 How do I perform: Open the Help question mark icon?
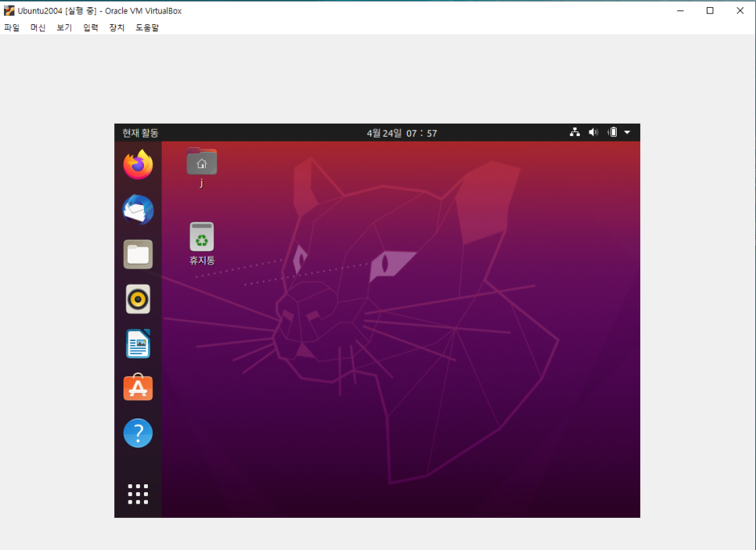(138, 433)
